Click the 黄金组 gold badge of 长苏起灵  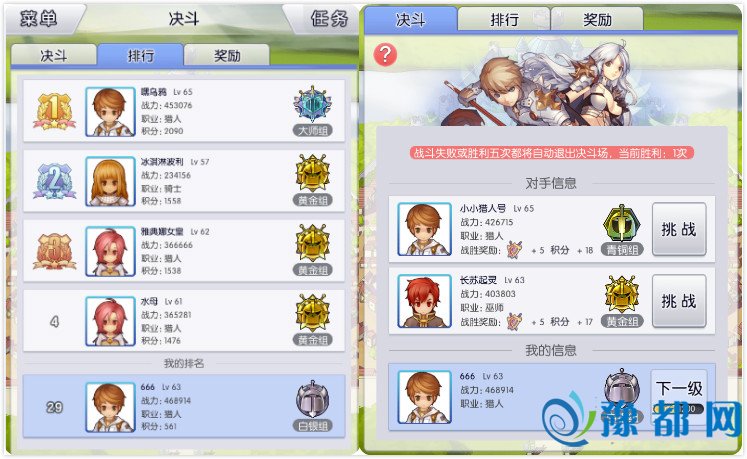click(x=622, y=301)
